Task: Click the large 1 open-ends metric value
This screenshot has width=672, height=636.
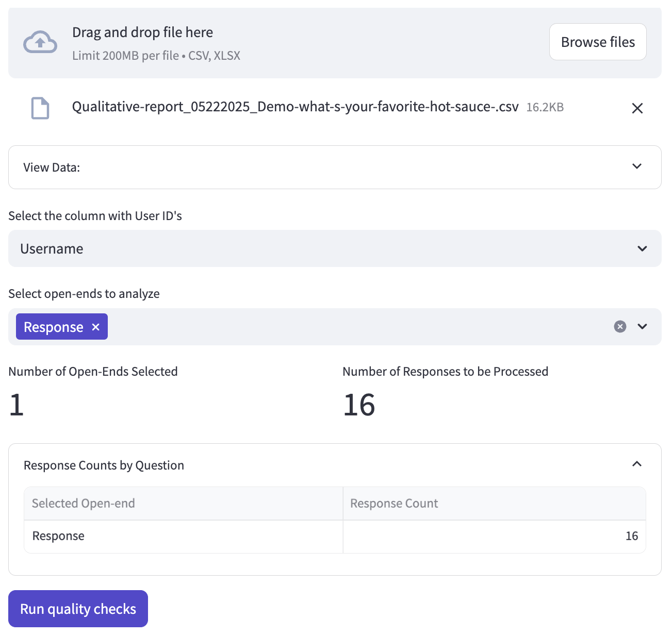Action: click(17, 405)
